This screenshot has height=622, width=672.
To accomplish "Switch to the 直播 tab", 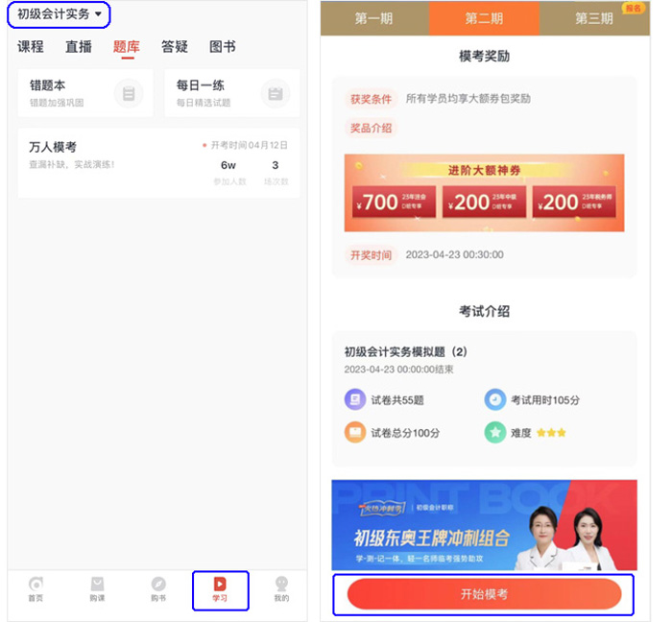I will 79,47.
